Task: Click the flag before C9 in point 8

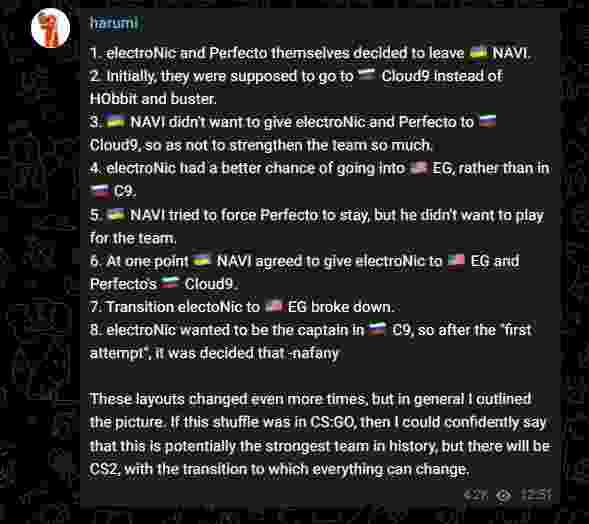Action: (x=377, y=330)
